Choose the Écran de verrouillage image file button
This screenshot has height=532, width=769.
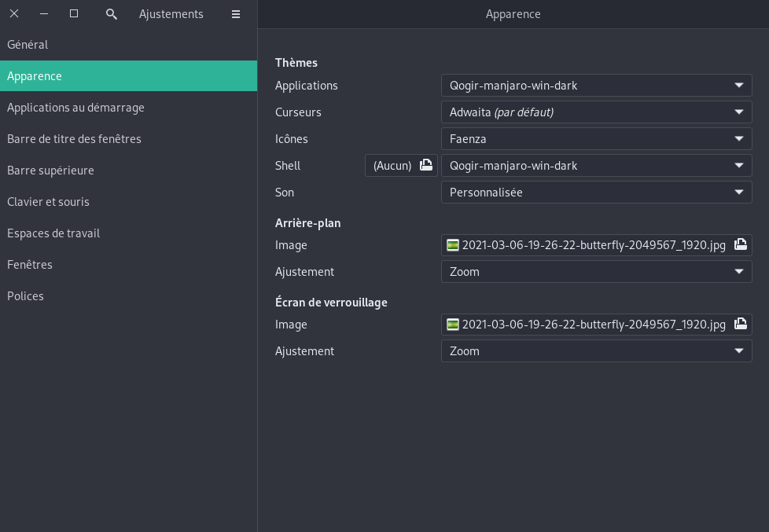(x=596, y=324)
